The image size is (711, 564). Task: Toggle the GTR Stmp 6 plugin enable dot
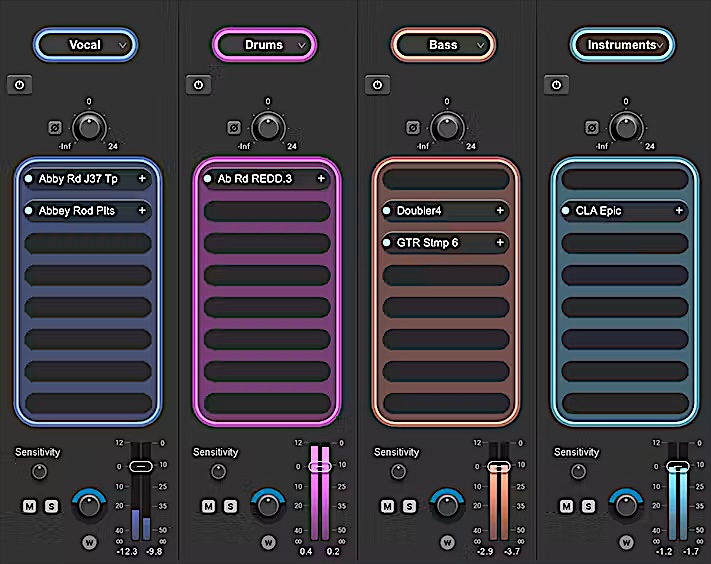point(387,243)
